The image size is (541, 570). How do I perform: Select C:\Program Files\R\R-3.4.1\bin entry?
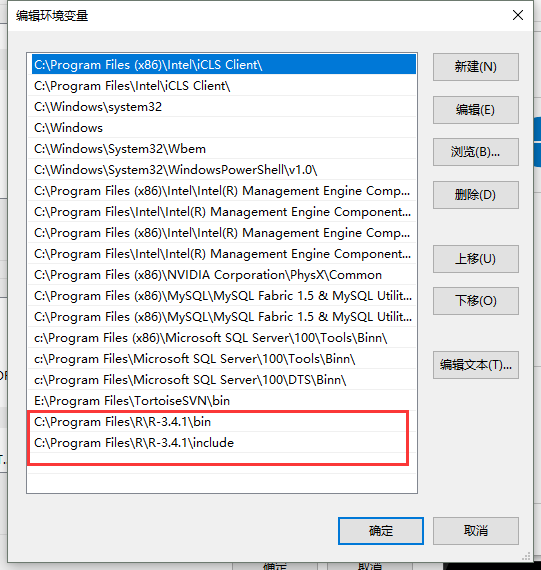[222, 422]
